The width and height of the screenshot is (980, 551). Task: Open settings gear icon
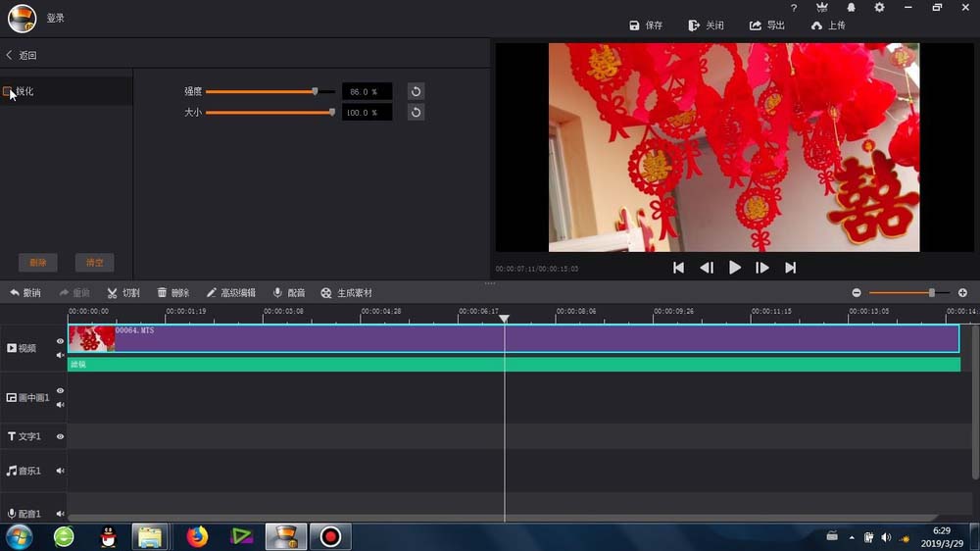[879, 8]
